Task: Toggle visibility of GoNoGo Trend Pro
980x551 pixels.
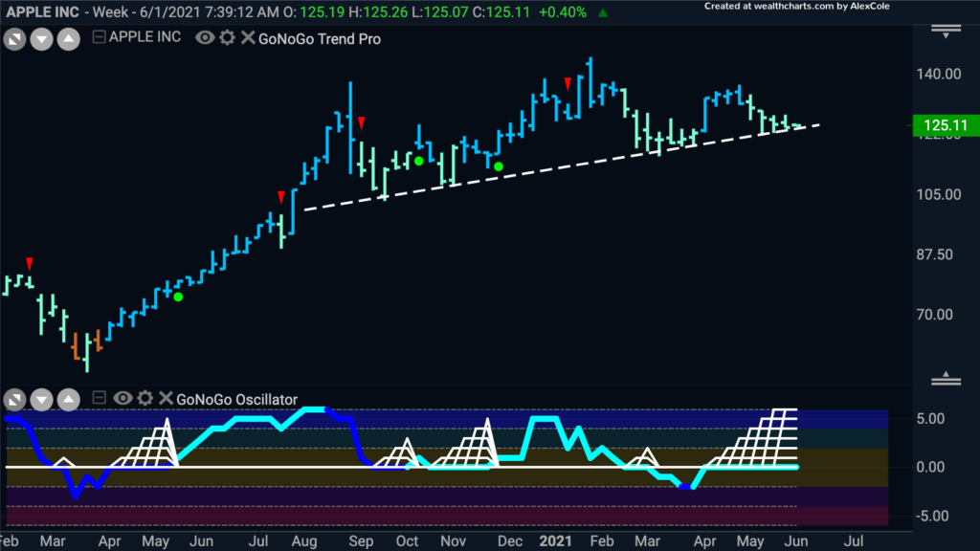Action: (x=205, y=37)
